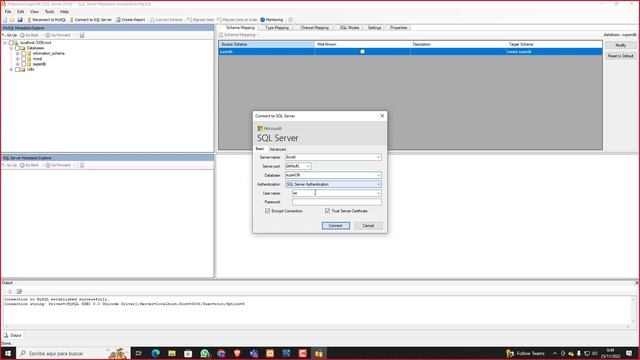Switch to the Settings tab
Screen dimensions: 640x360
tap(374, 28)
